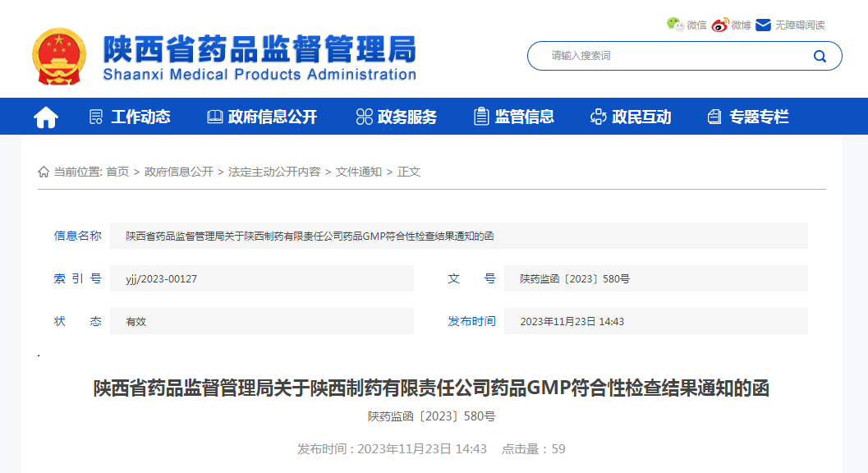Open the 工作动态 menu

point(140,117)
